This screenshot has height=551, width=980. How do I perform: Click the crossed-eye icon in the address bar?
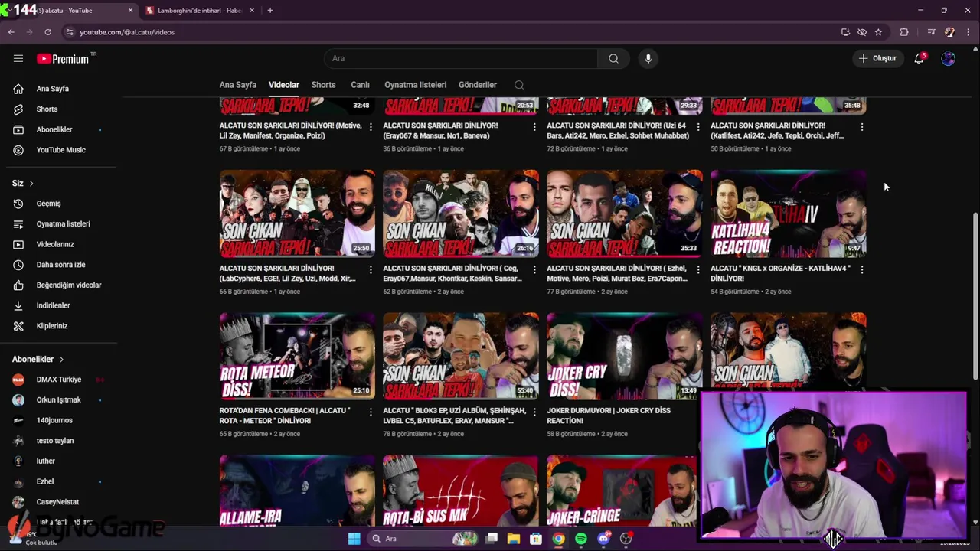coord(862,32)
